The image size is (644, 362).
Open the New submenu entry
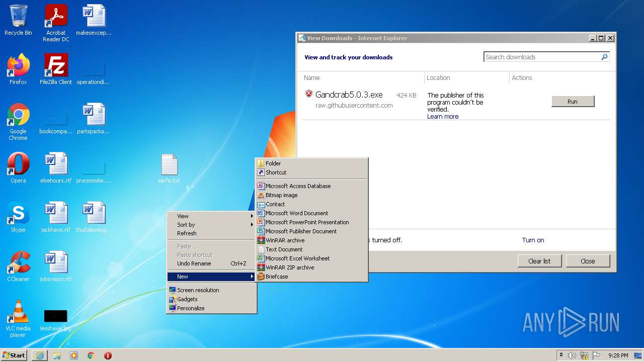[x=212, y=277]
